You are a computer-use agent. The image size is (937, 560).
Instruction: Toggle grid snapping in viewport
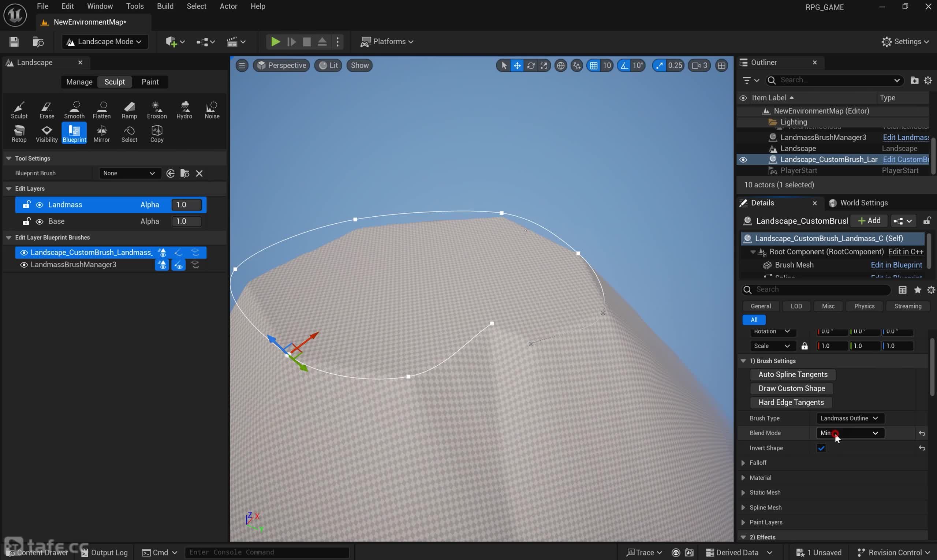pyautogui.click(x=594, y=66)
